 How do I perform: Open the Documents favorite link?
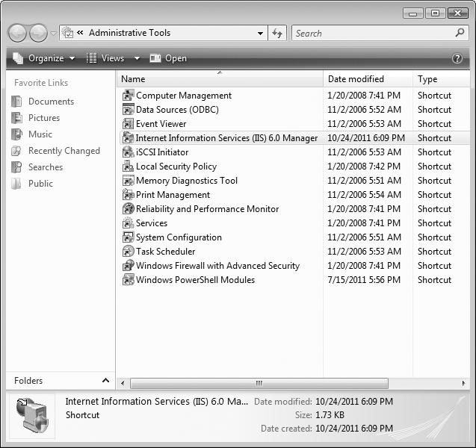pyautogui.click(x=51, y=102)
